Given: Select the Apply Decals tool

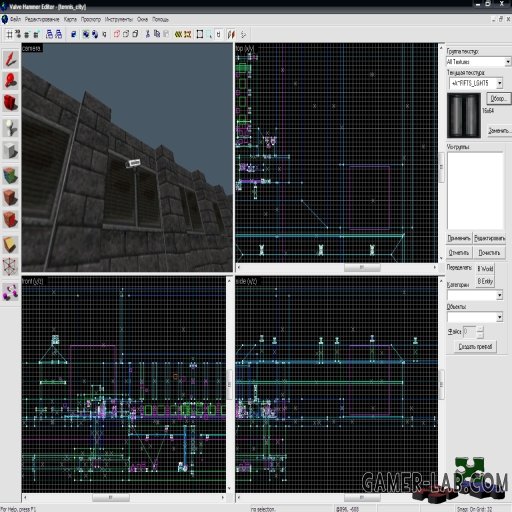Looking at the screenshot, I should 11,220.
